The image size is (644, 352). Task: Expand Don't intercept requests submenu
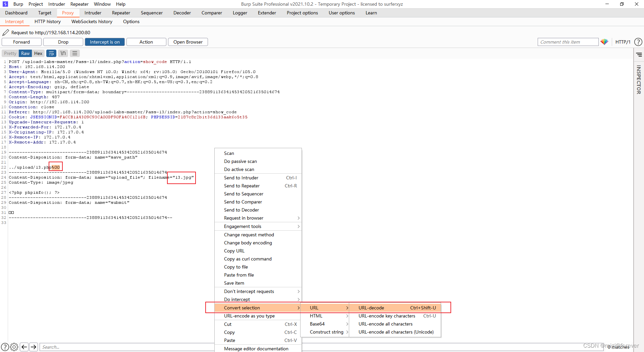tap(258, 292)
